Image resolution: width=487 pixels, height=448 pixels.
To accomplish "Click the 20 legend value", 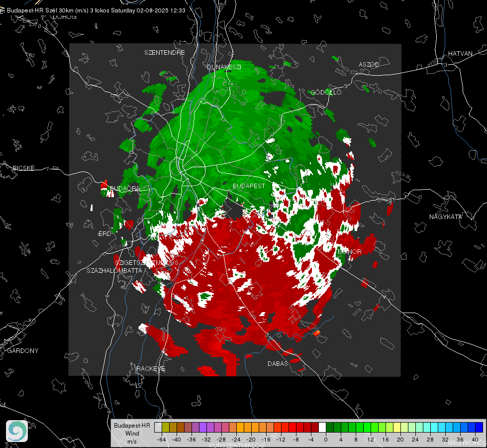I will (400, 440).
